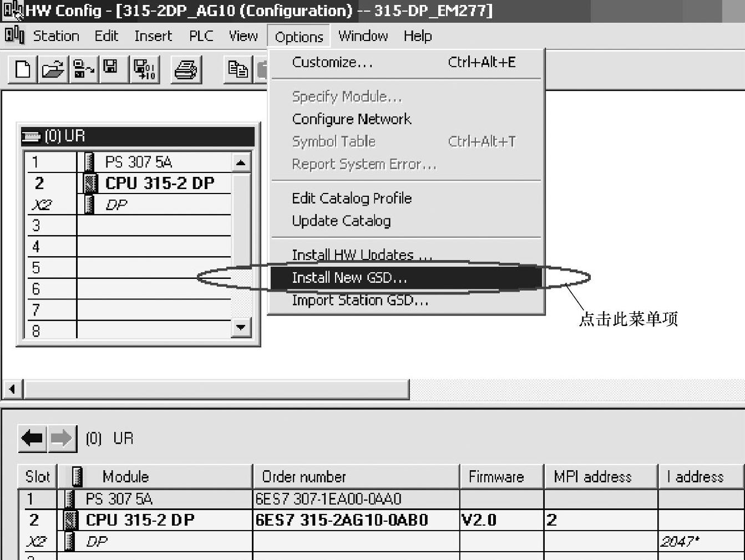Click the DP interface icon in rack row X2

pyautogui.click(x=89, y=204)
